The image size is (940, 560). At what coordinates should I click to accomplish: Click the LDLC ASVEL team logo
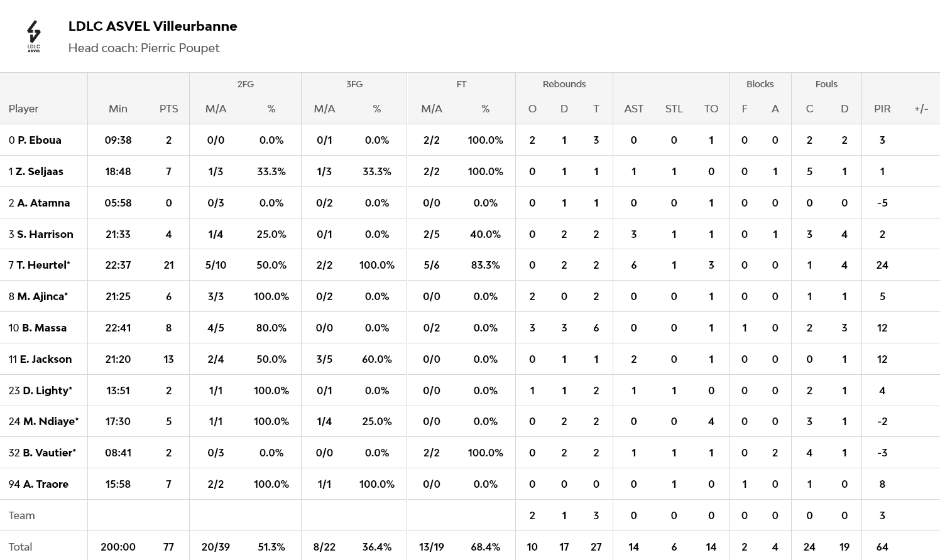[x=34, y=36]
